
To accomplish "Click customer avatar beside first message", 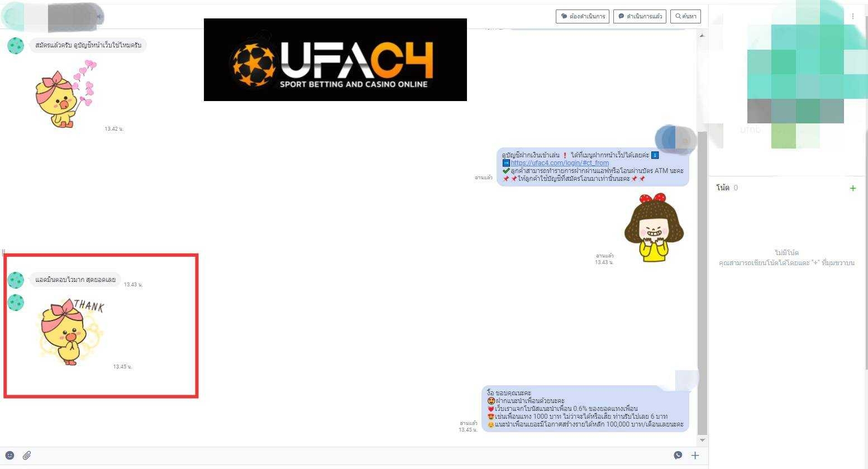I will coord(16,45).
